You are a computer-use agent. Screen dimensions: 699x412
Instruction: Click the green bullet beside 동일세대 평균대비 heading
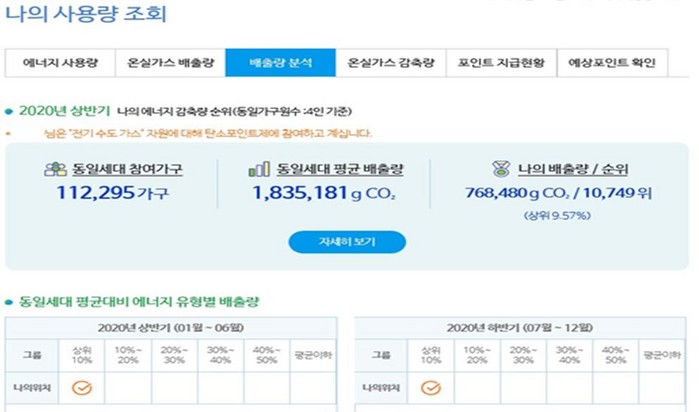point(9,301)
